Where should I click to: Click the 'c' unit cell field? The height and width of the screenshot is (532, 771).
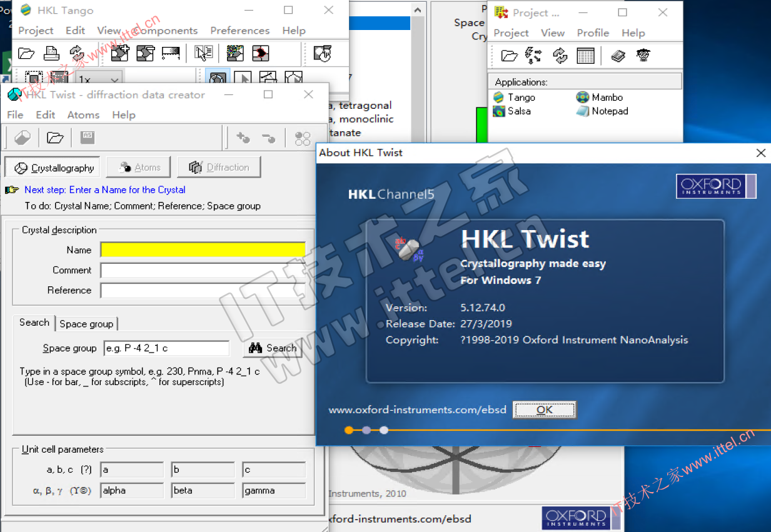[274, 470]
